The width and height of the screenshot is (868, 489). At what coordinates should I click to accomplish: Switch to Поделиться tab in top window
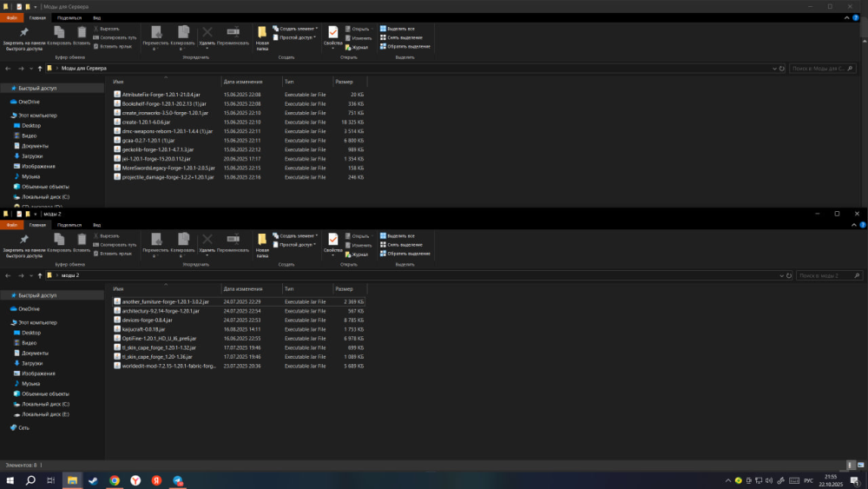(x=69, y=17)
